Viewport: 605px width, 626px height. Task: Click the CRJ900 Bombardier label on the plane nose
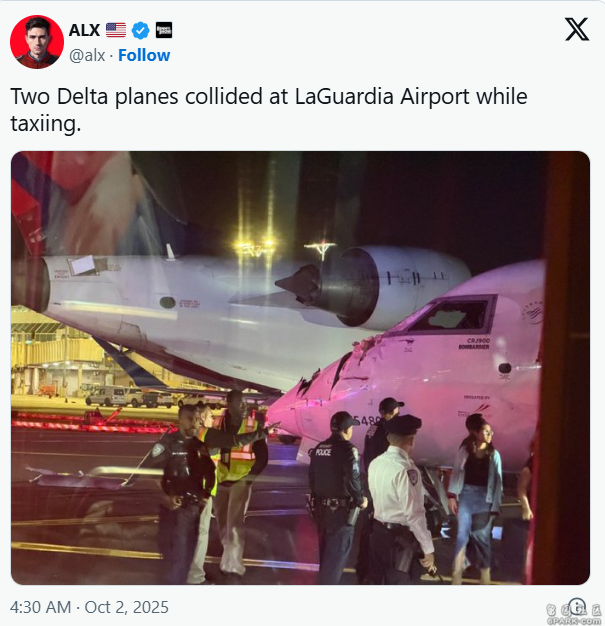point(474,343)
